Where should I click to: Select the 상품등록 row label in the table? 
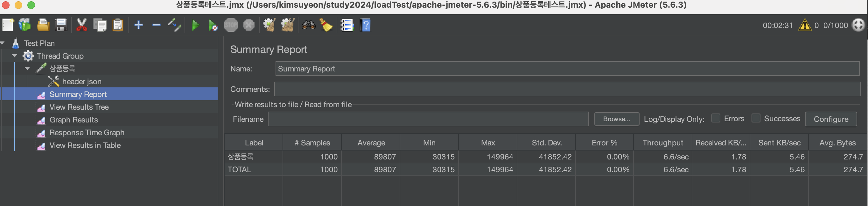241,157
